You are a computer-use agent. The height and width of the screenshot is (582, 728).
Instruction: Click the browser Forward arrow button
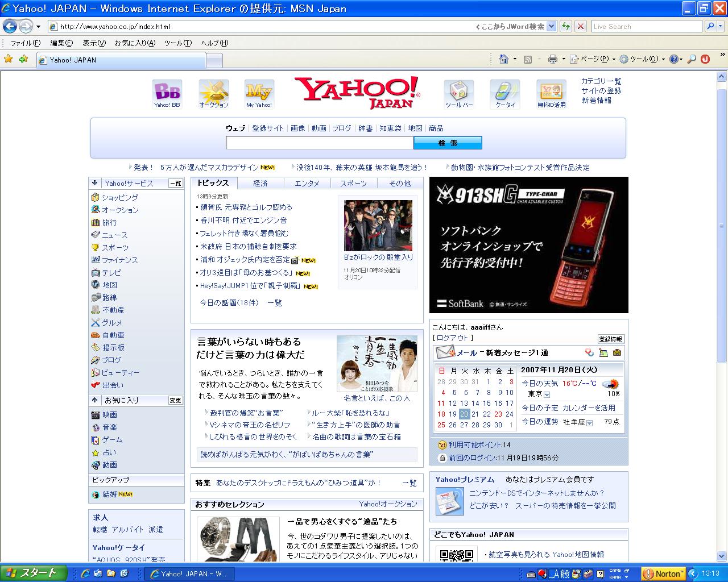pos(26,26)
